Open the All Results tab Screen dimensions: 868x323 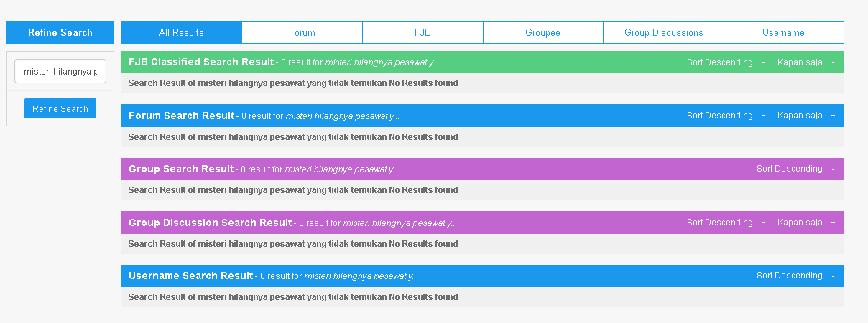click(182, 32)
